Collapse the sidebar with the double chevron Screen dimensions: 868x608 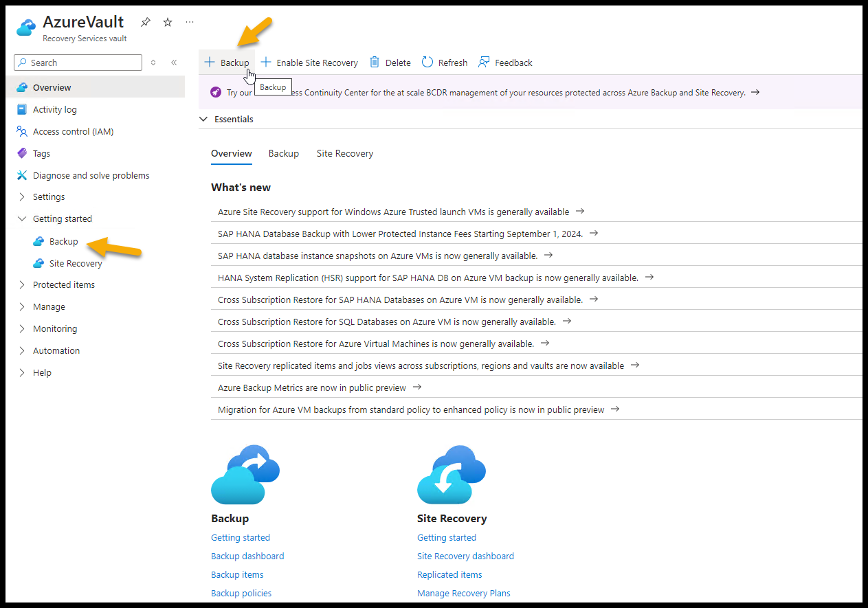[174, 63]
